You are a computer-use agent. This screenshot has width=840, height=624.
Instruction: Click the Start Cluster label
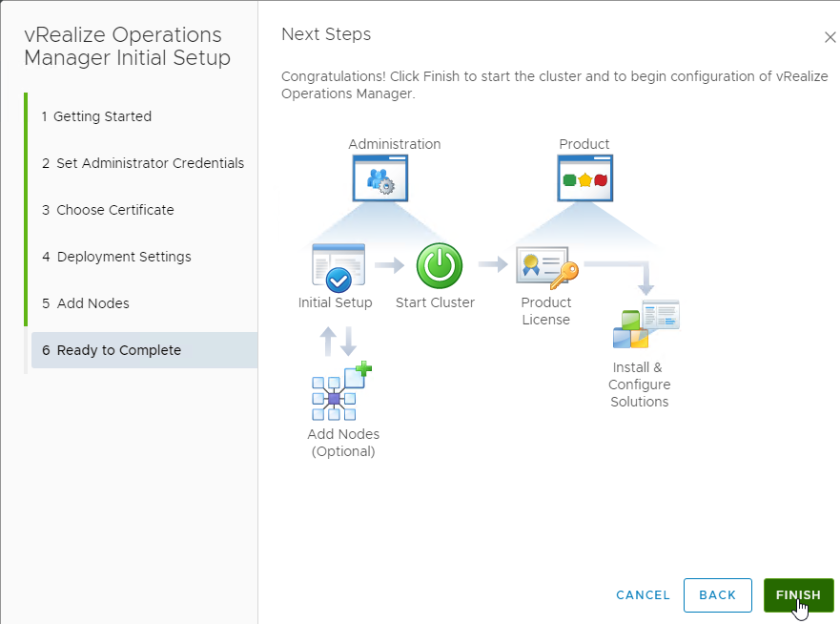(435, 302)
